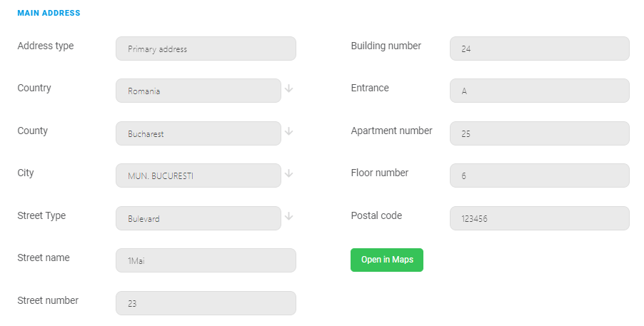Click the Entrance field containing A
Viewport: 644px width, 326px height.
[x=540, y=91]
